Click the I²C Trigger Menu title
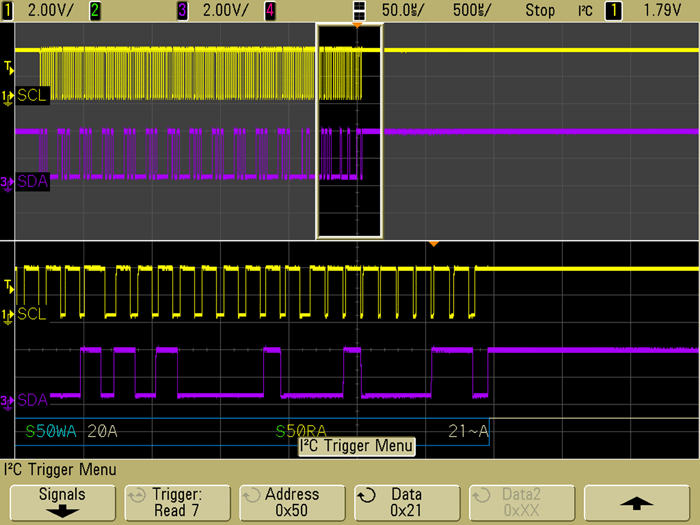 pyautogui.click(x=61, y=469)
